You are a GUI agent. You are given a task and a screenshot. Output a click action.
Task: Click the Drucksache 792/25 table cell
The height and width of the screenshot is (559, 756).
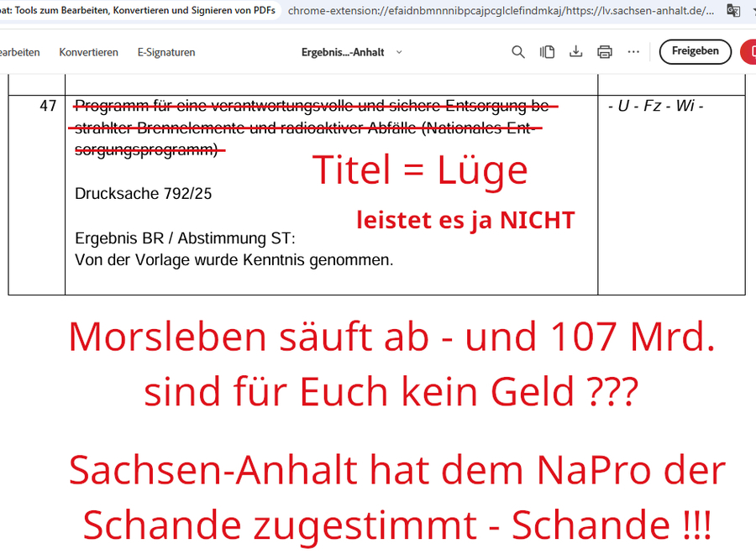click(141, 192)
